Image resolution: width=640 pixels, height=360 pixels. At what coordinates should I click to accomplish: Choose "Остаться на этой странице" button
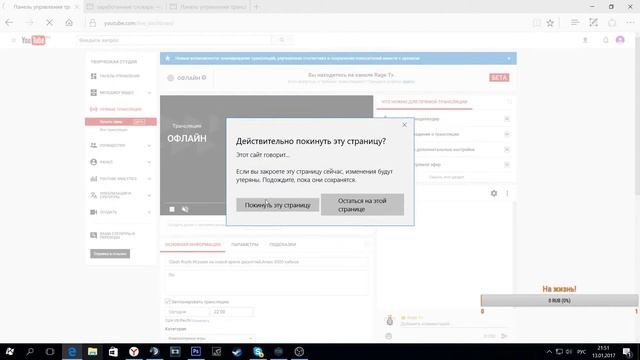pyautogui.click(x=362, y=205)
